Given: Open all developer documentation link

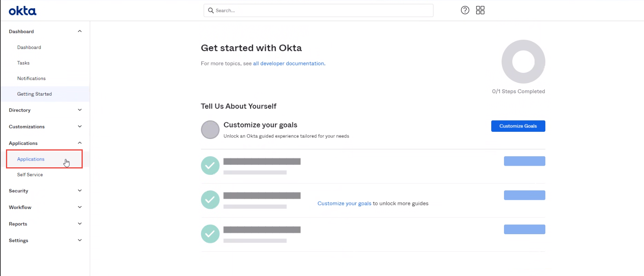Looking at the screenshot, I should 288,64.
